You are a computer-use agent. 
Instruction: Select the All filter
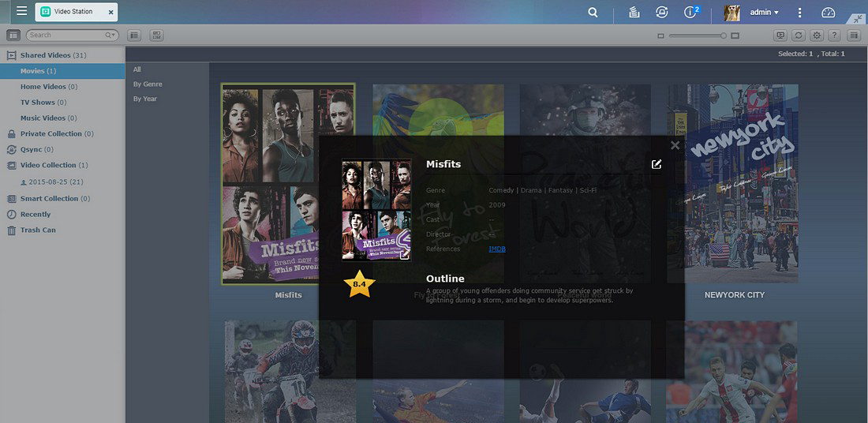pyautogui.click(x=137, y=69)
